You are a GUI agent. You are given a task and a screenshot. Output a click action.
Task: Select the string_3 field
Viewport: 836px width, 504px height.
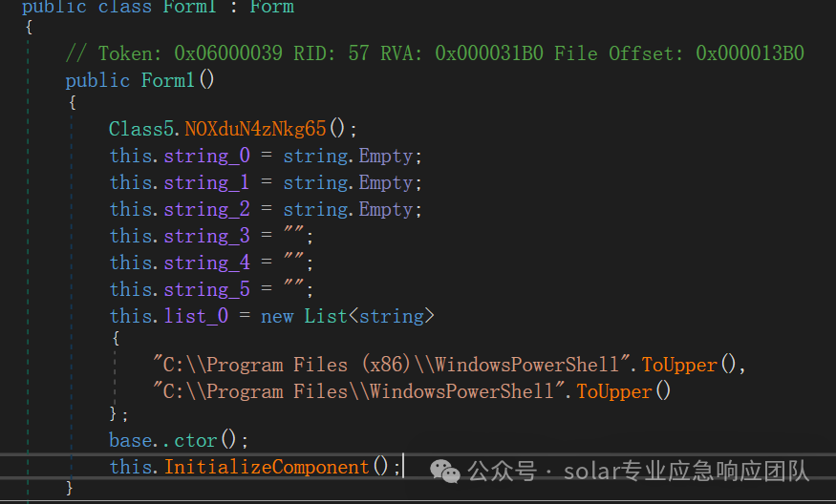click(x=207, y=236)
